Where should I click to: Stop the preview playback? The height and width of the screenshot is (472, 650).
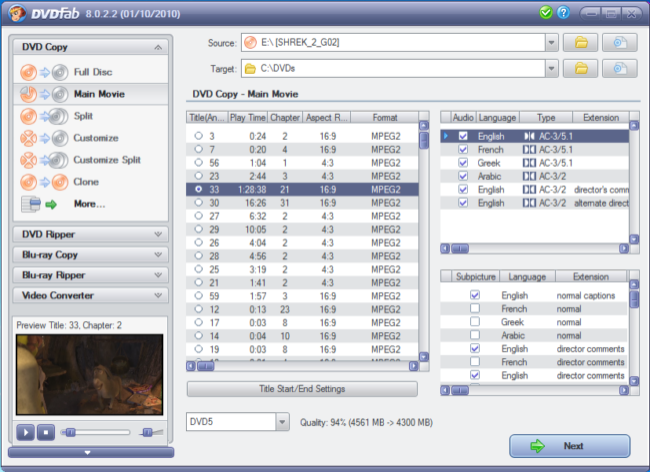(45, 432)
